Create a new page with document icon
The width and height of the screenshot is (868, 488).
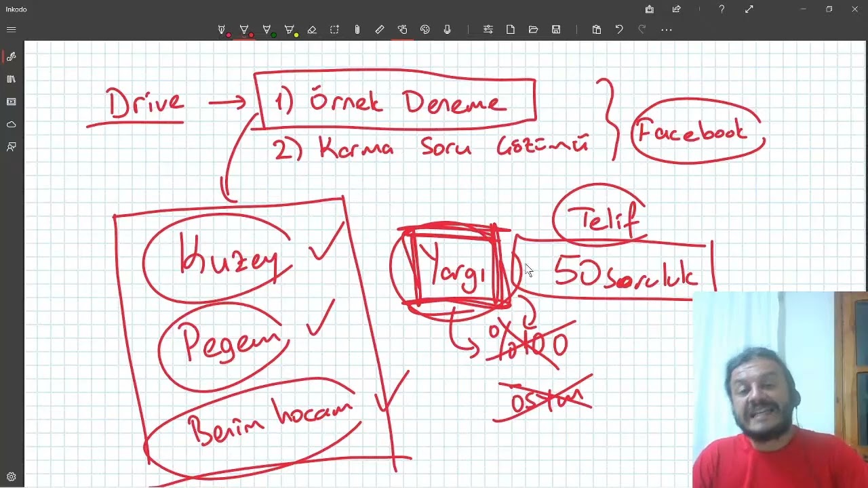pyautogui.click(x=511, y=30)
